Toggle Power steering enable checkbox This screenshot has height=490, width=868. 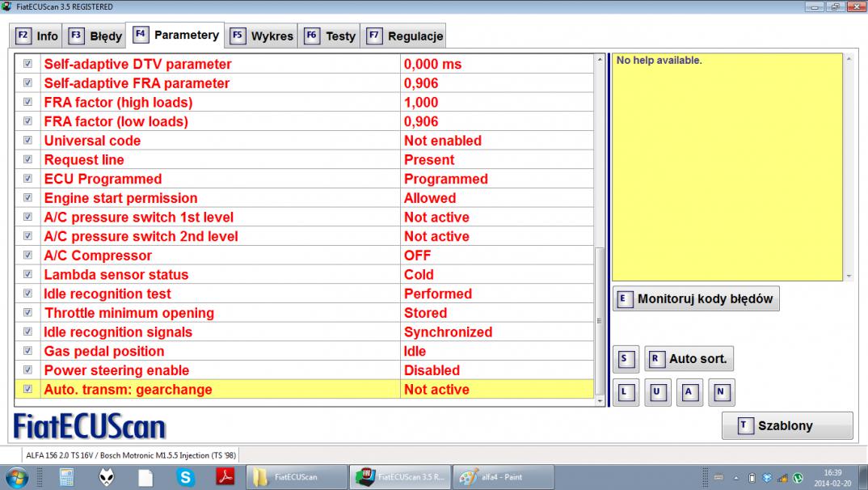[27, 370]
